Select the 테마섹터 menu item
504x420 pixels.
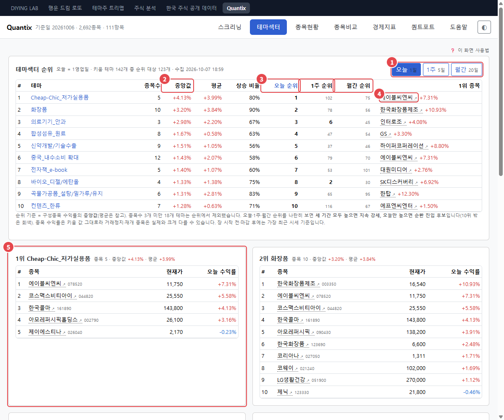point(268,27)
